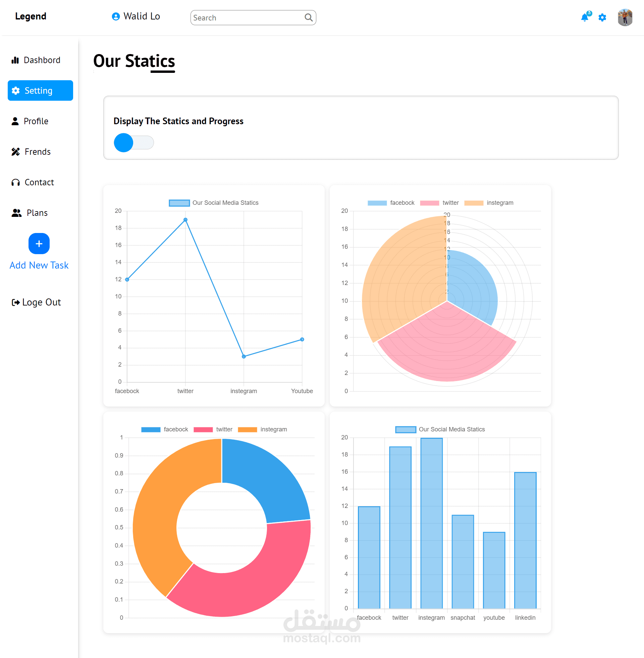Click the Dashbord bar-chart icon
The width and height of the screenshot is (644, 658).
(15, 60)
